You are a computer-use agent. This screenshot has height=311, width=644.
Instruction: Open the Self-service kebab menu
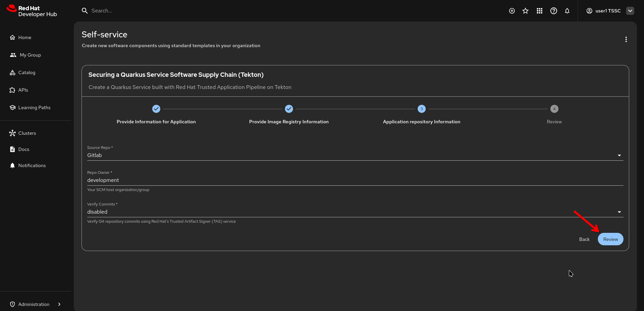pyautogui.click(x=626, y=39)
